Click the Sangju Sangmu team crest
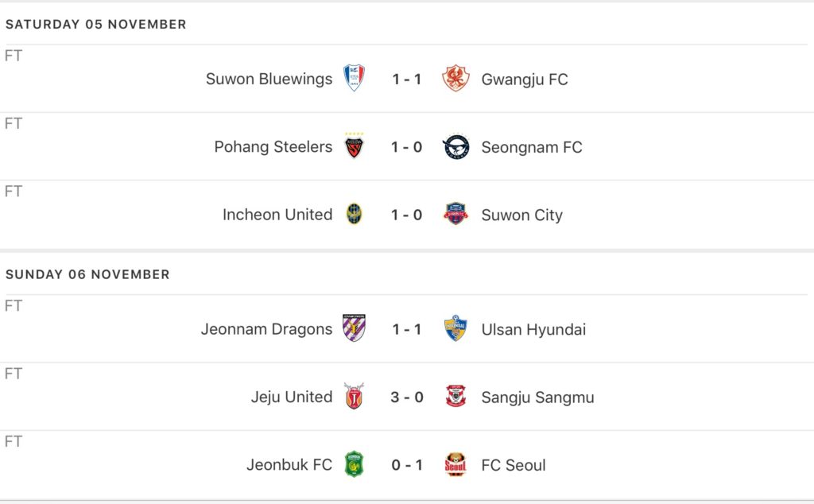This screenshot has height=504, width=814. [455, 397]
